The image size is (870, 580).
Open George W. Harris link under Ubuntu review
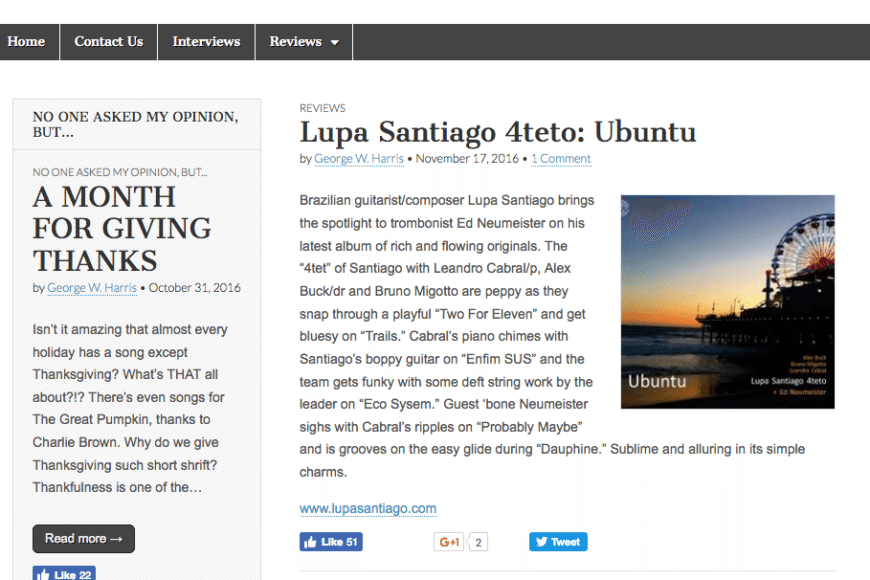pyautogui.click(x=360, y=158)
